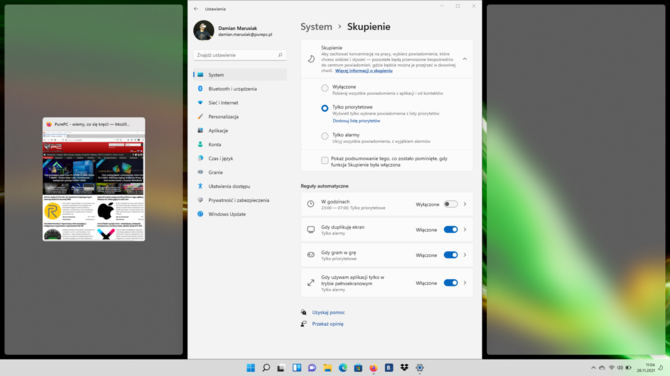Open the Widgets panel on taskbar
670x376 pixels.
[x=297, y=368]
